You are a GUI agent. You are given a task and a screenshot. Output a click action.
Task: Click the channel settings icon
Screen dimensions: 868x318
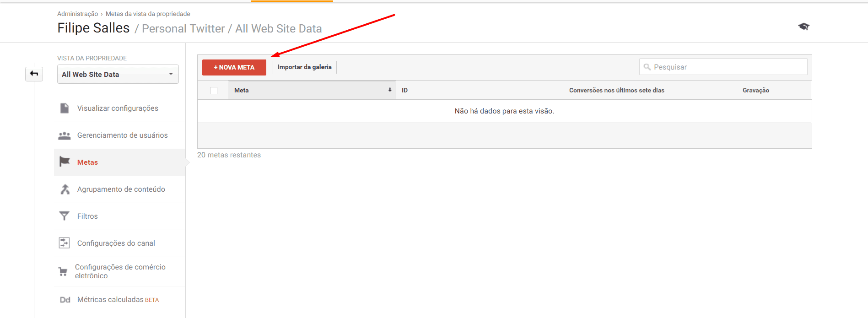65,243
